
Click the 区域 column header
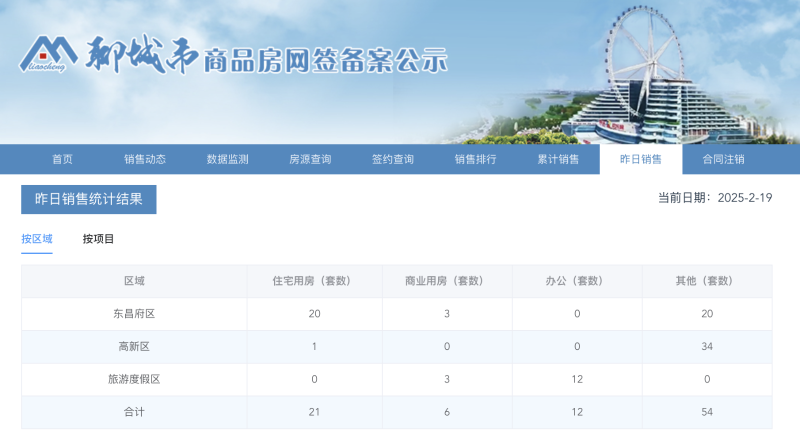pyautogui.click(x=134, y=281)
